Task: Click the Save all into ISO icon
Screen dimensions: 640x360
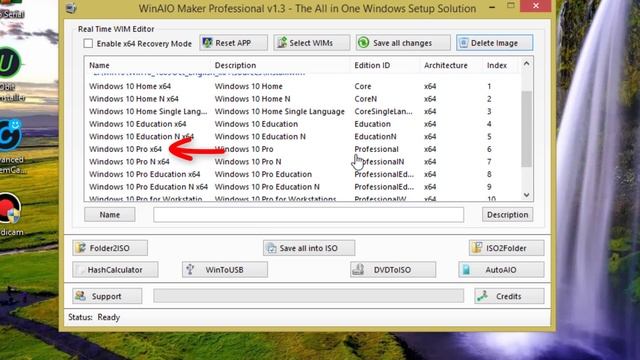Action: [271, 248]
